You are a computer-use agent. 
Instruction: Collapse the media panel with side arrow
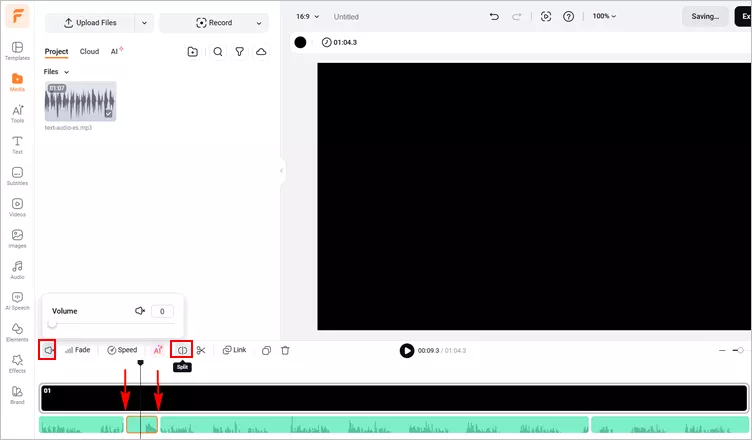(x=282, y=170)
